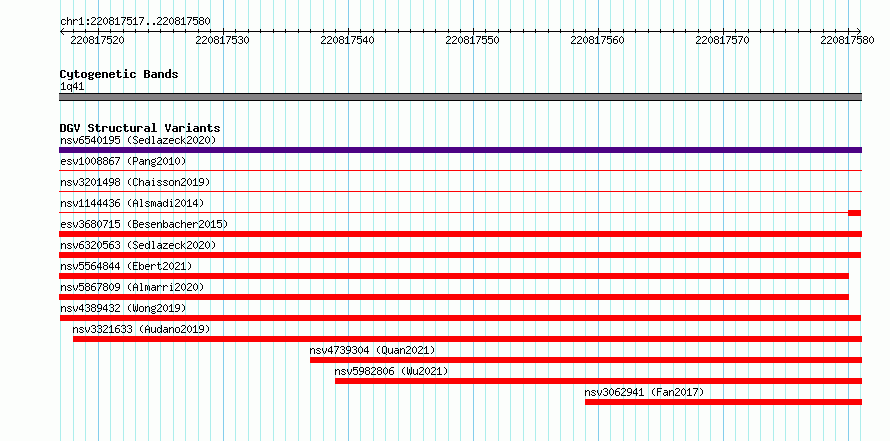
Task: Click the red bar of nsv6320563
Action: point(460,255)
